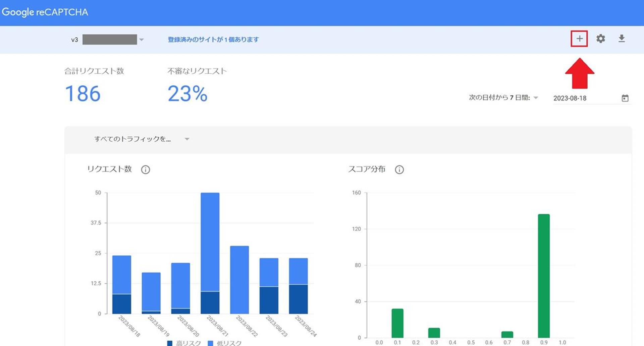
Task: Click the green 0.1 score bar
Action: (x=397, y=323)
